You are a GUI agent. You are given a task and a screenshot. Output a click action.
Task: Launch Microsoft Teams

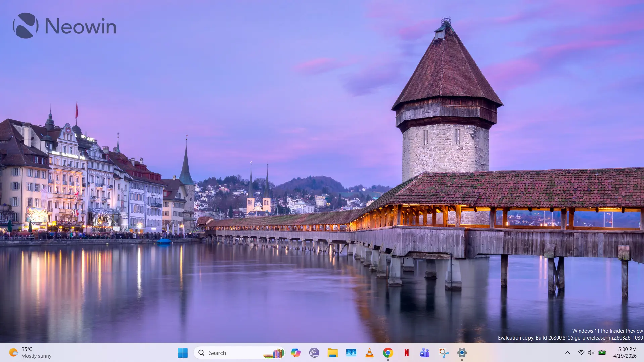click(425, 353)
